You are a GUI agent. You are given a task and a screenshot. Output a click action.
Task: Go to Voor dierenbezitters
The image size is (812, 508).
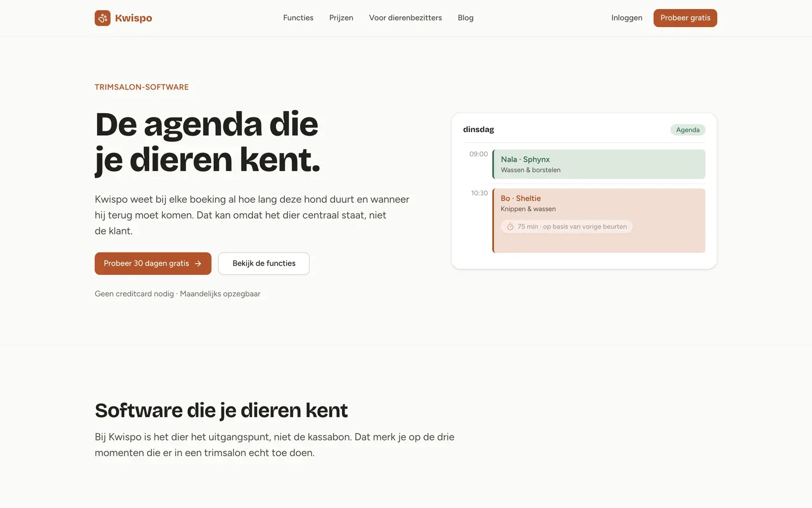tap(405, 18)
